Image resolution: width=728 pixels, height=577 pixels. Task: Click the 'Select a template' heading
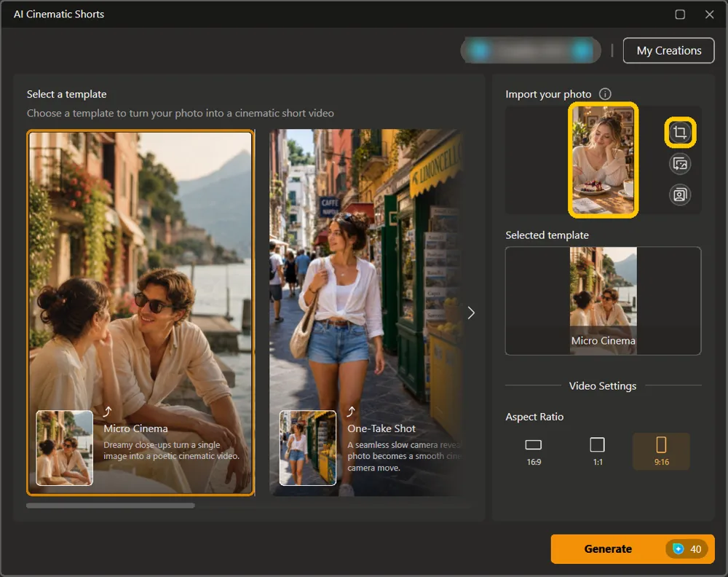[x=67, y=94]
